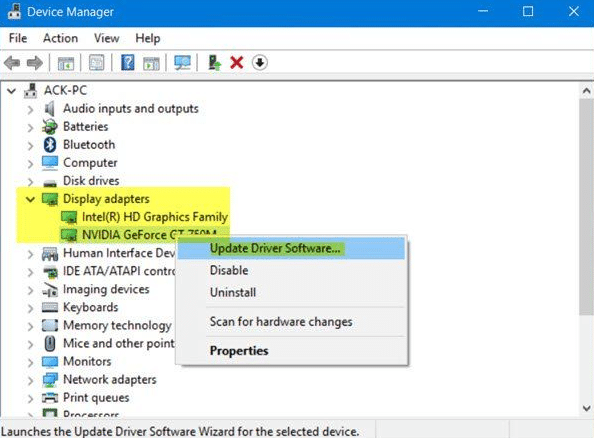The width and height of the screenshot is (594, 438).
Task: Click the ACK-PC computer icon
Action: (31, 91)
